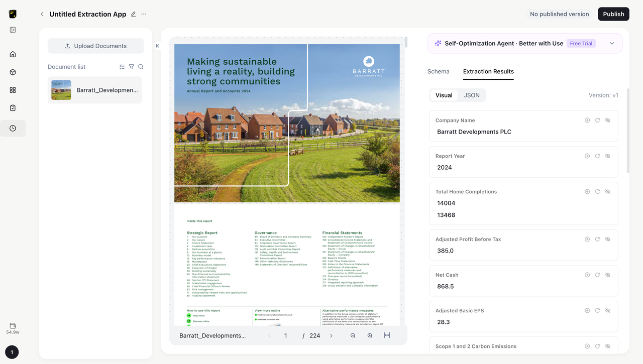Hide the Report Year field
The width and height of the screenshot is (643, 364).
click(608, 156)
